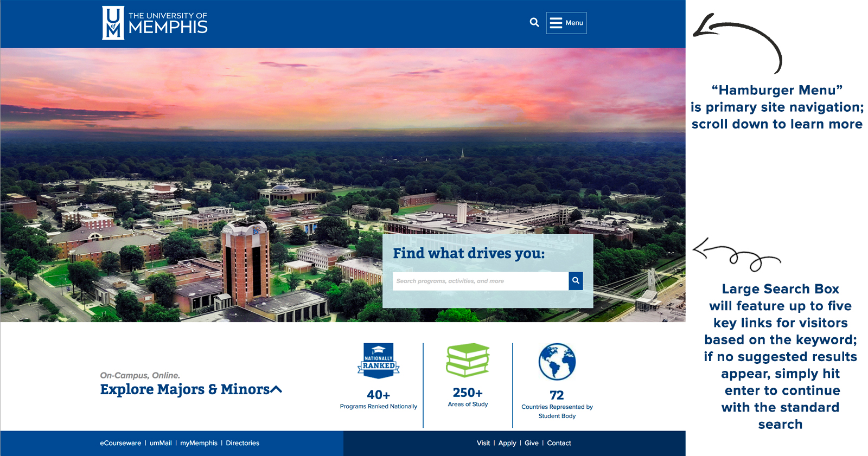
Task: Open the header search magnifier icon
Action: [x=534, y=22]
